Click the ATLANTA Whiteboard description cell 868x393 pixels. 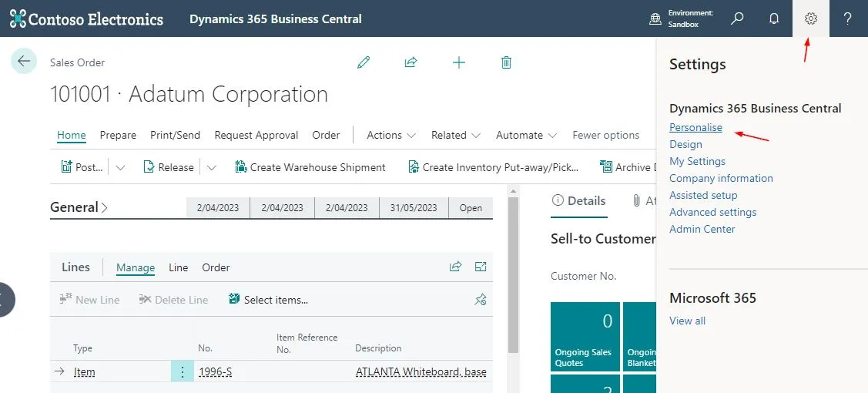(x=421, y=372)
